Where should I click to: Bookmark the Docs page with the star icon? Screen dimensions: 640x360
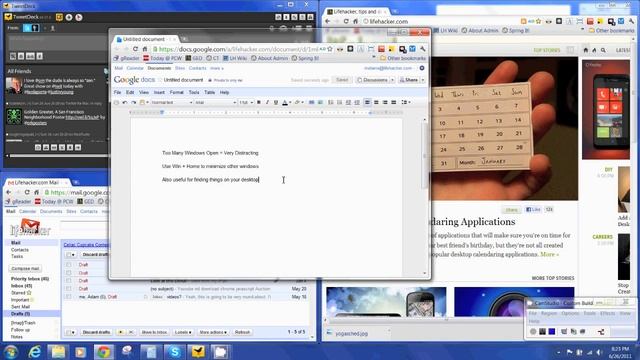click(x=329, y=49)
